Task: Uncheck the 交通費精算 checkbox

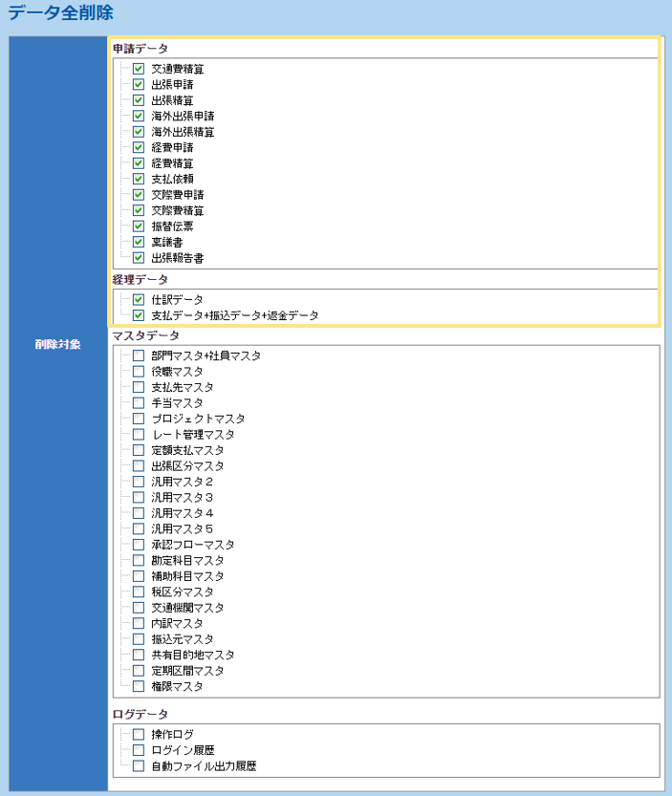Action: tap(139, 69)
